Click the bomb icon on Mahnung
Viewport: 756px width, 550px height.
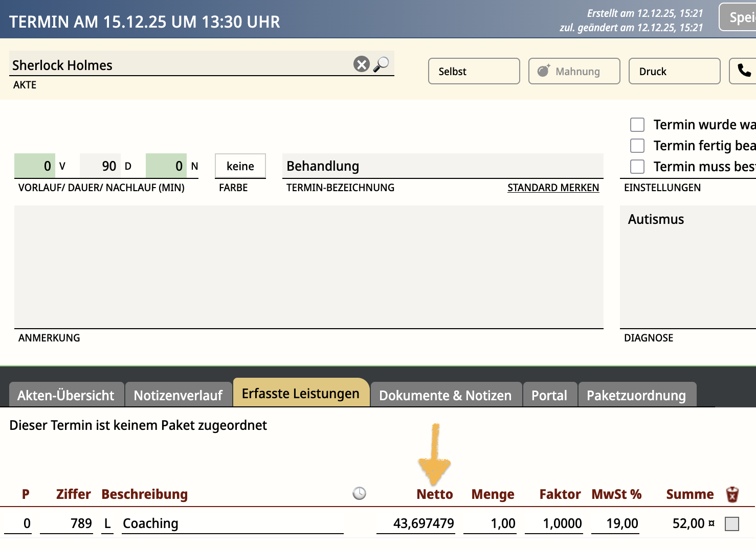(543, 71)
